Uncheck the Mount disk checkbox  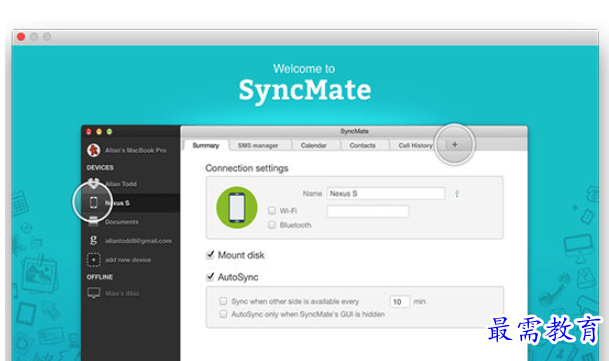pyautogui.click(x=210, y=255)
